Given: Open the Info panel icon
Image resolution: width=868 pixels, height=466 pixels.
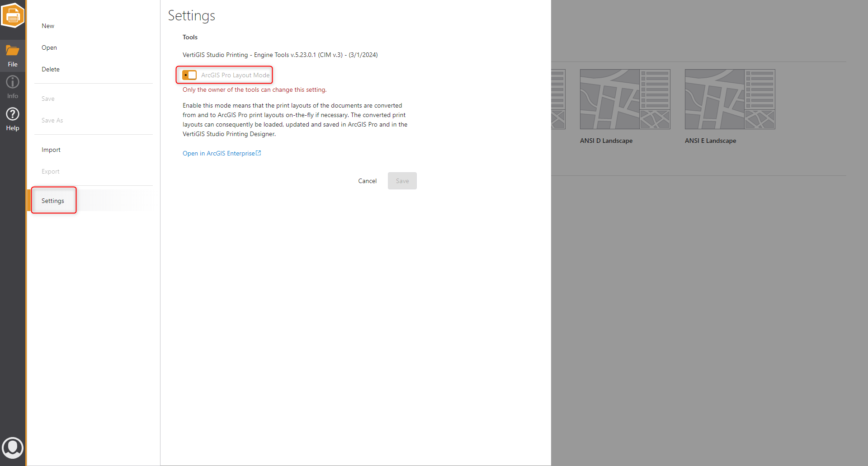Looking at the screenshot, I should [x=13, y=82].
